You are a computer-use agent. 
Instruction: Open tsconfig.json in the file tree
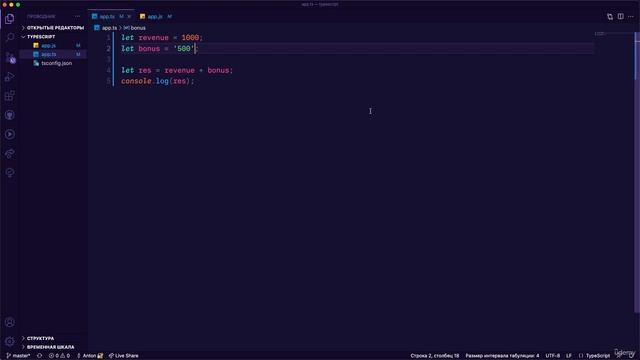pos(56,63)
